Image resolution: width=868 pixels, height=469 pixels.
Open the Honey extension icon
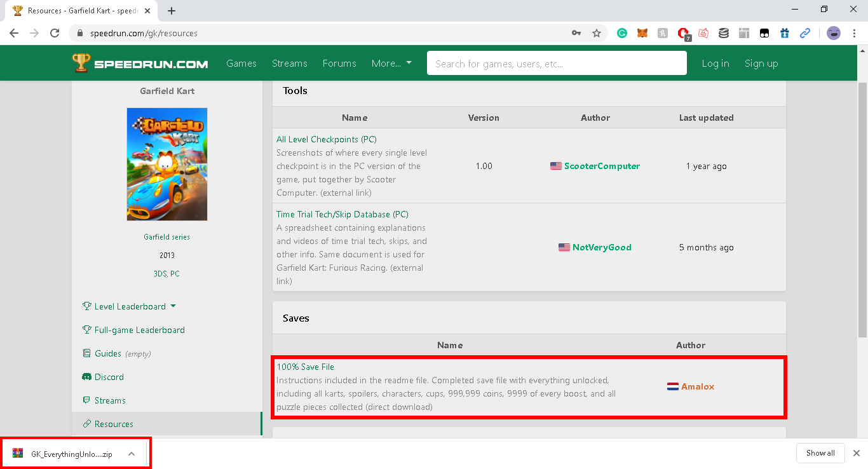click(663, 33)
